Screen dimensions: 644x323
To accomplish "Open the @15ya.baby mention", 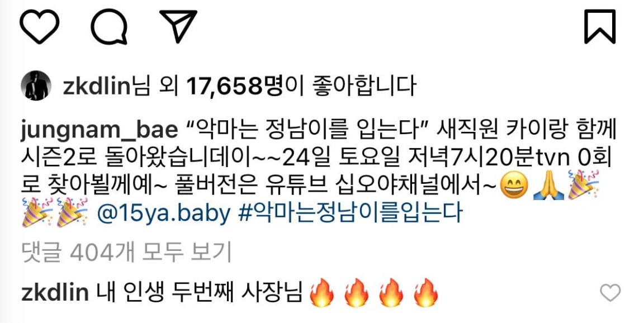I will click(163, 214).
